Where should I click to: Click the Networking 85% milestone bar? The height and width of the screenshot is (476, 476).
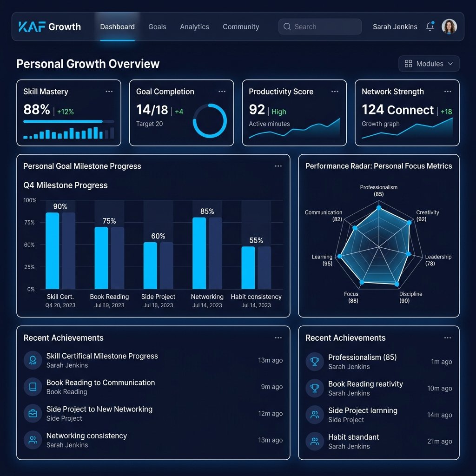[x=199, y=253]
